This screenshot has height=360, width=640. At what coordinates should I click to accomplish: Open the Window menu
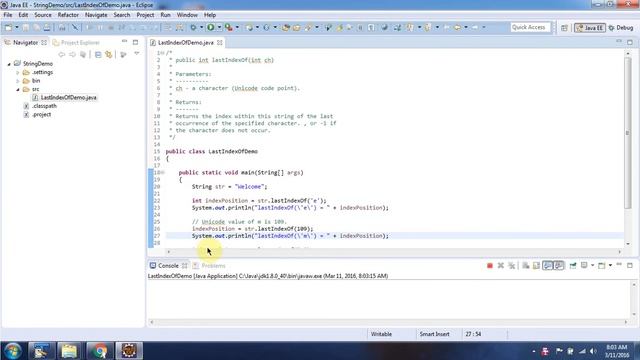pos(187,15)
